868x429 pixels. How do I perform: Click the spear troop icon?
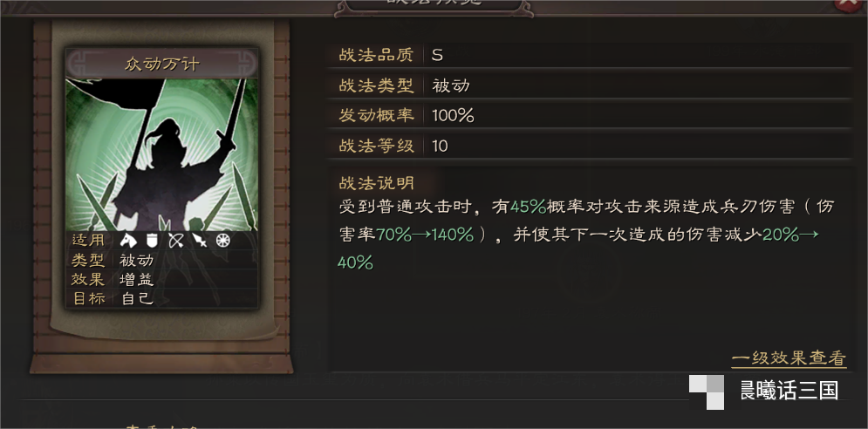coord(199,241)
